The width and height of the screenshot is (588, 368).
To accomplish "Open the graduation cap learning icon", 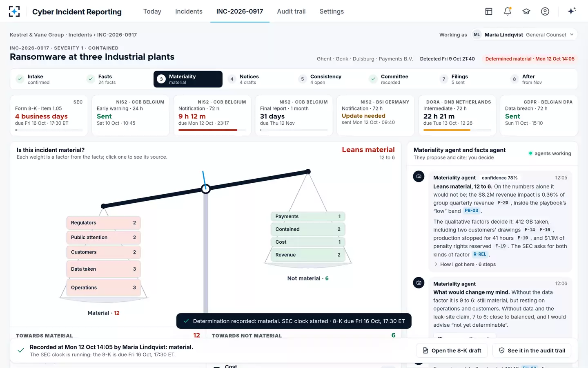I will coord(526,11).
